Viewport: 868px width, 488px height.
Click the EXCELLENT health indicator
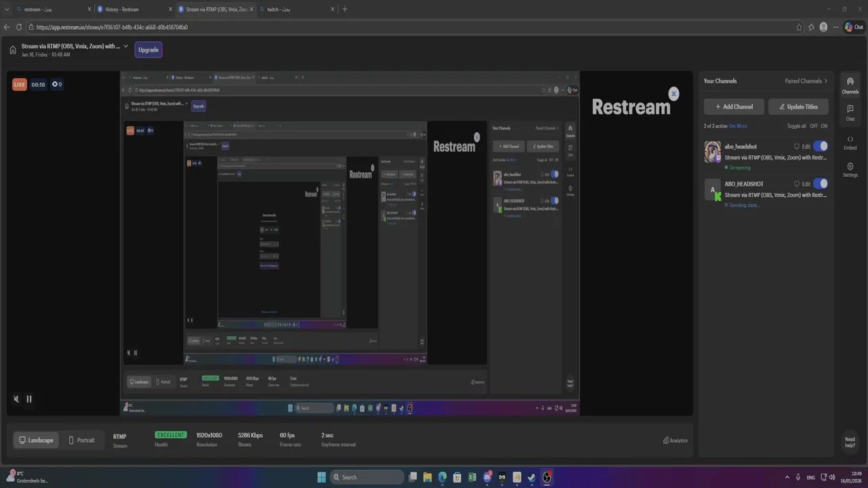(x=170, y=435)
